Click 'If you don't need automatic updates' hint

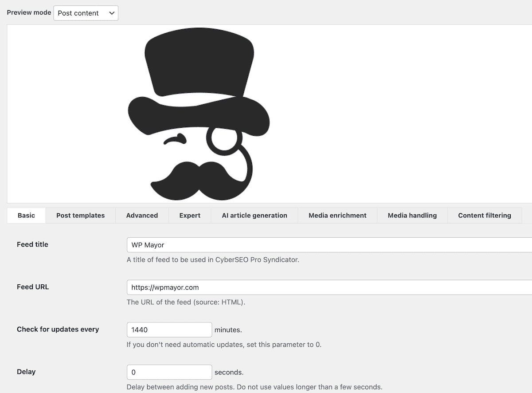(224, 345)
